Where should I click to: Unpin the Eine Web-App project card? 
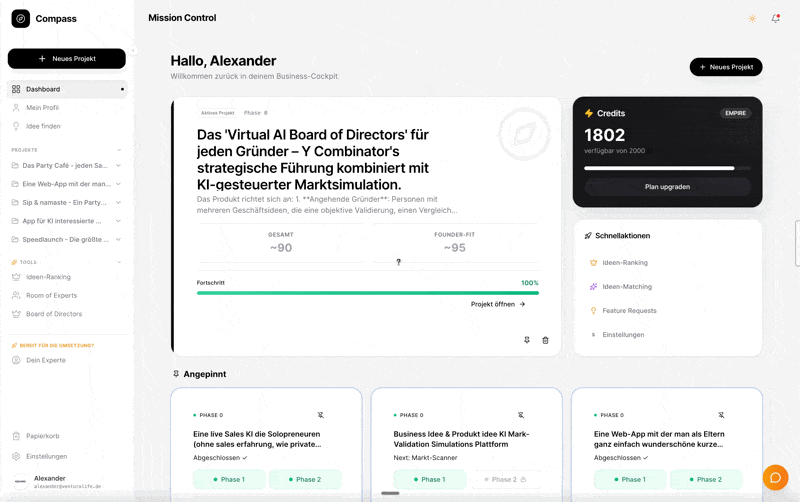pos(721,415)
